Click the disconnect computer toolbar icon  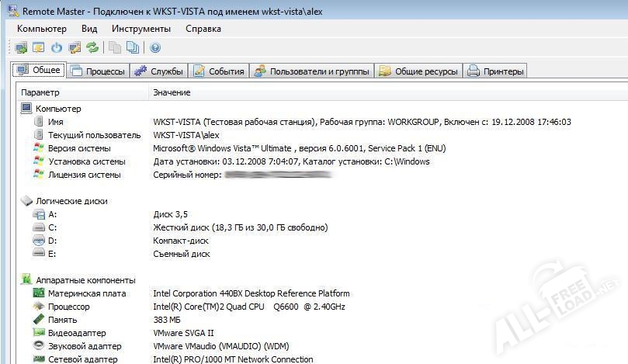click(x=38, y=48)
